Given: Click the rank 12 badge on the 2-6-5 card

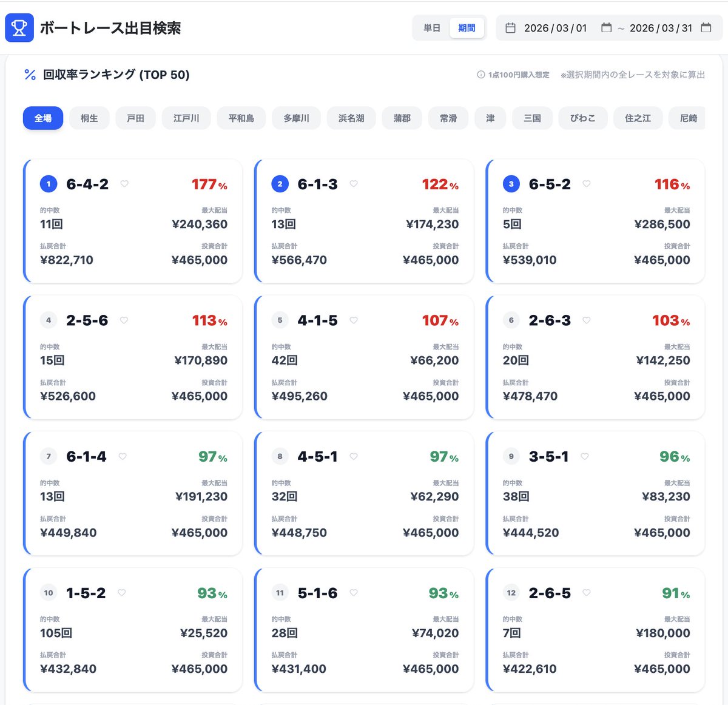Looking at the screenshot, I should (x=511, y=593).
